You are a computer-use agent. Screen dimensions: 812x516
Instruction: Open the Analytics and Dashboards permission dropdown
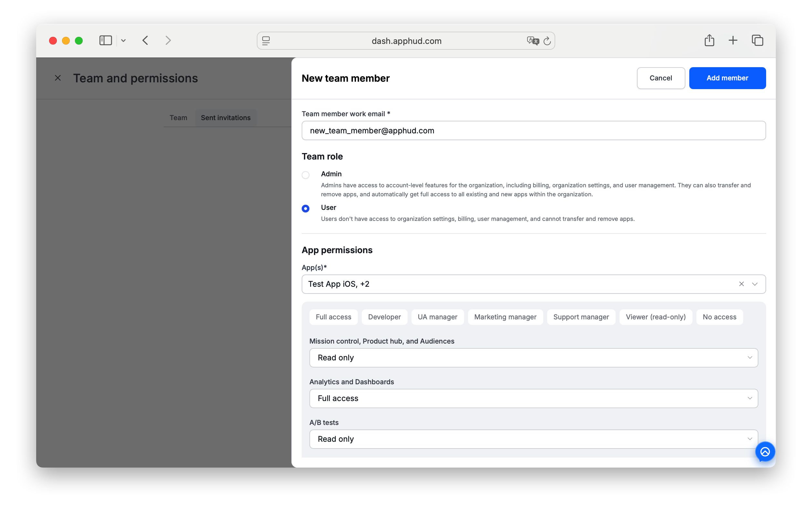click(534, 398)
